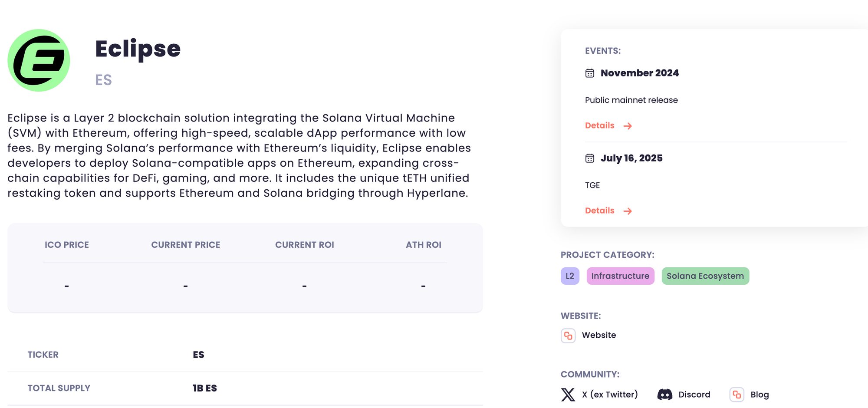
Task: Click the link icon next to Website
Action: pos(568,336)
